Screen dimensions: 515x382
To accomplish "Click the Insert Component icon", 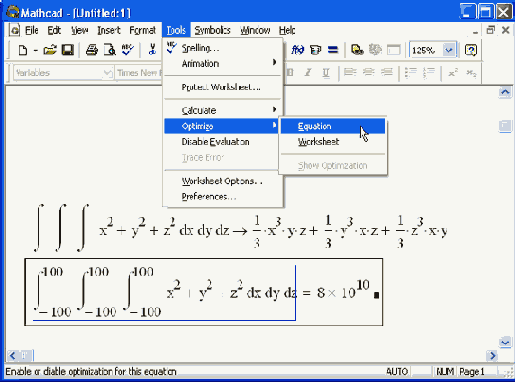I will click(x=375, y=50).
